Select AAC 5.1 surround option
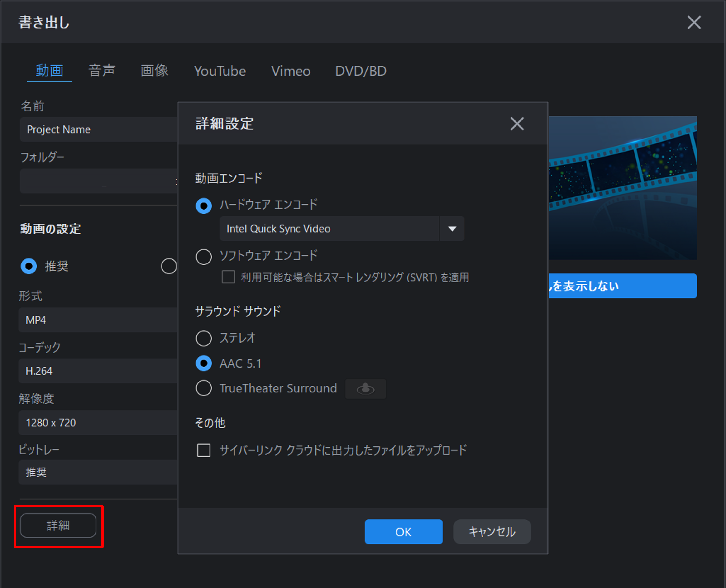Screen dimensions: 726x588 click(x=204, y=363)
